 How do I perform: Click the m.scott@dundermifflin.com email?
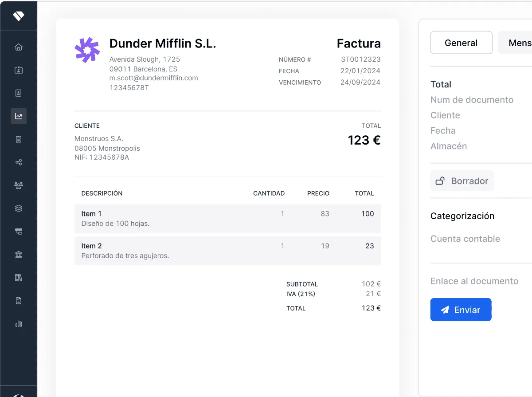tap(154, 78)
